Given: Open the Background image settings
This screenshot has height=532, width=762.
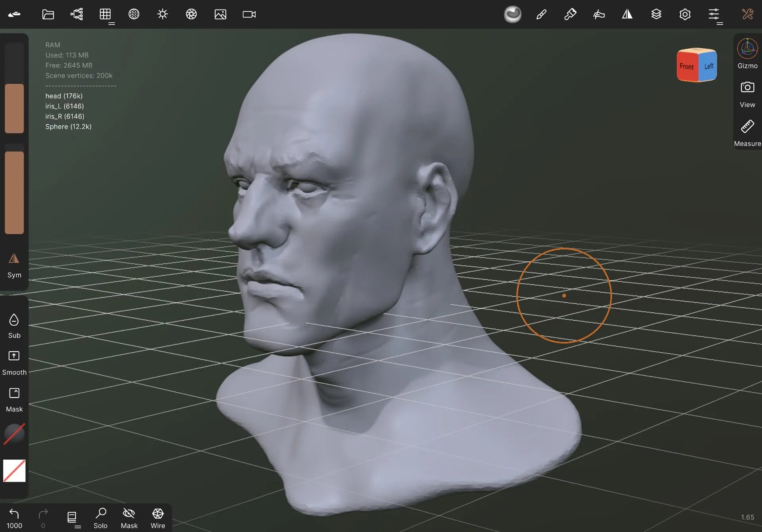Looking at the screenshot, I should (x=221, y=14).
